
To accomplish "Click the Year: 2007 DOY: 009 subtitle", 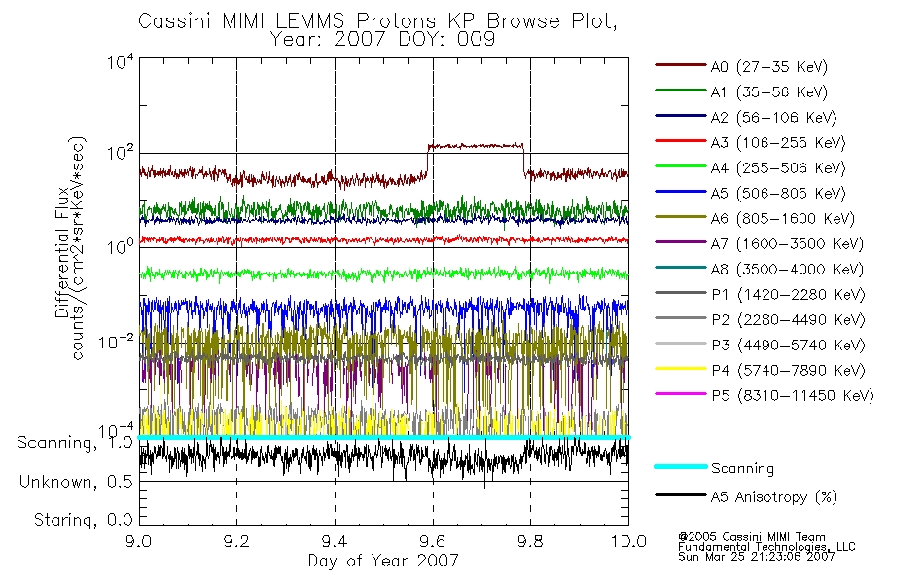I will [382, 40].
